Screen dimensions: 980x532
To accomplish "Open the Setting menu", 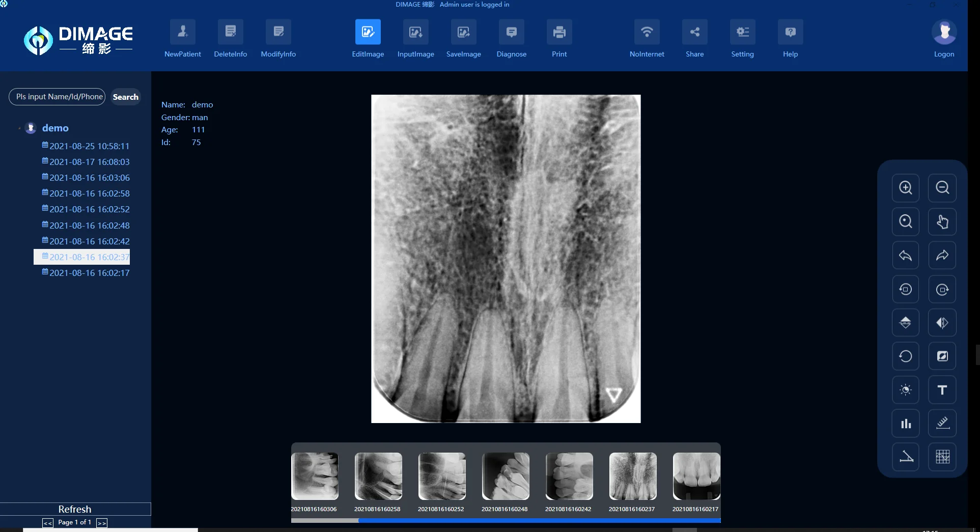I will tap(742, 38).
